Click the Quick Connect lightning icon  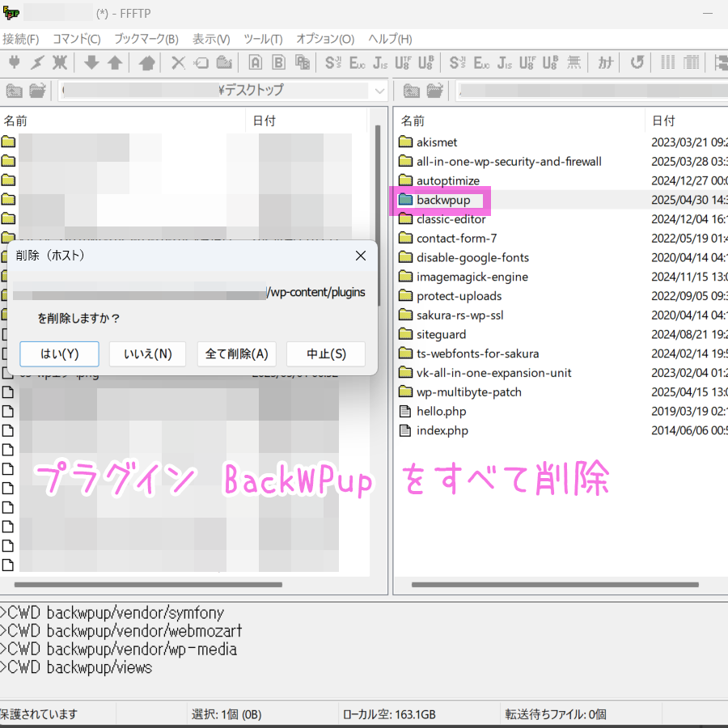(x=37, y=62)
